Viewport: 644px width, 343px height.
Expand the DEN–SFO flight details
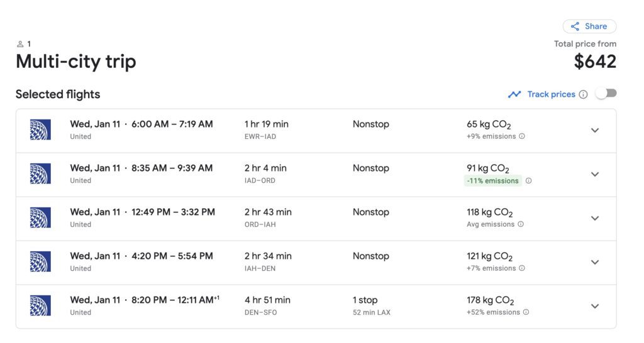pos(594,307)
